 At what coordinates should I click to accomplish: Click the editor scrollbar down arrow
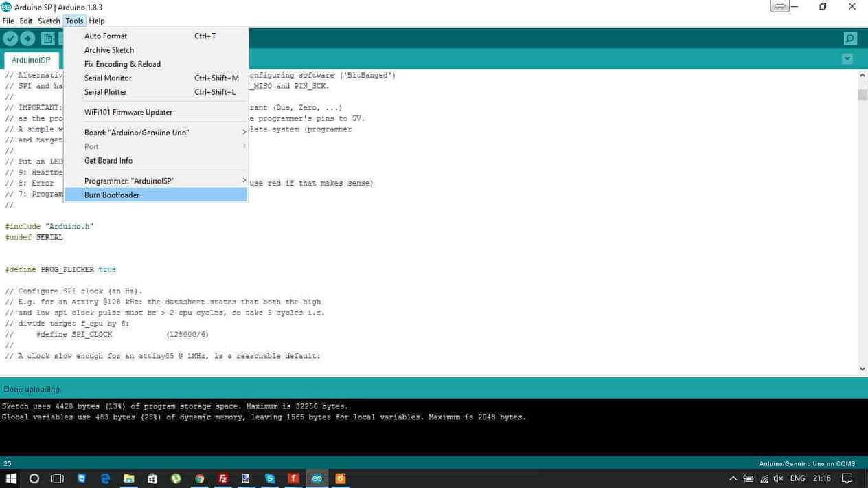coord(863,369)
